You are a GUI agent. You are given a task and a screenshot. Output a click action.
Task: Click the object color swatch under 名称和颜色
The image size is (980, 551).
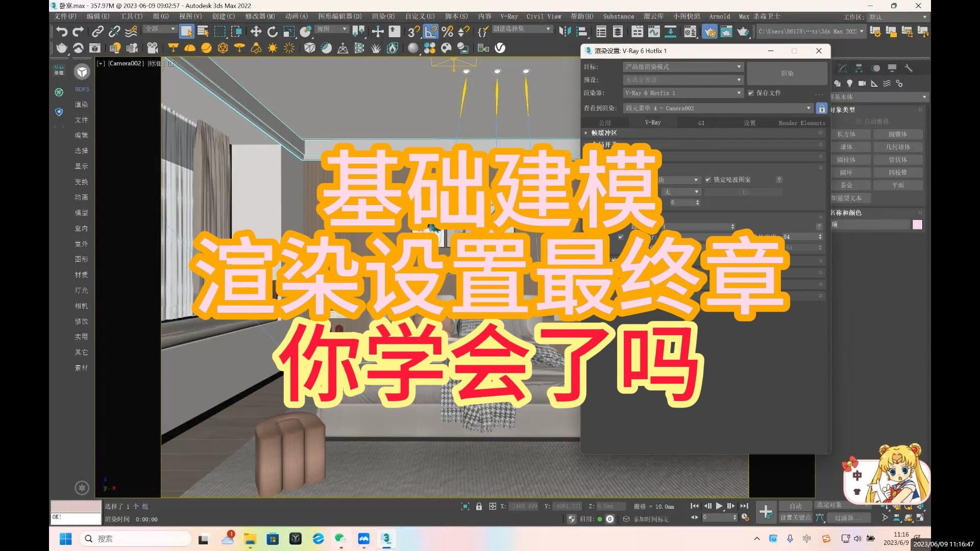tap(917, 224)
